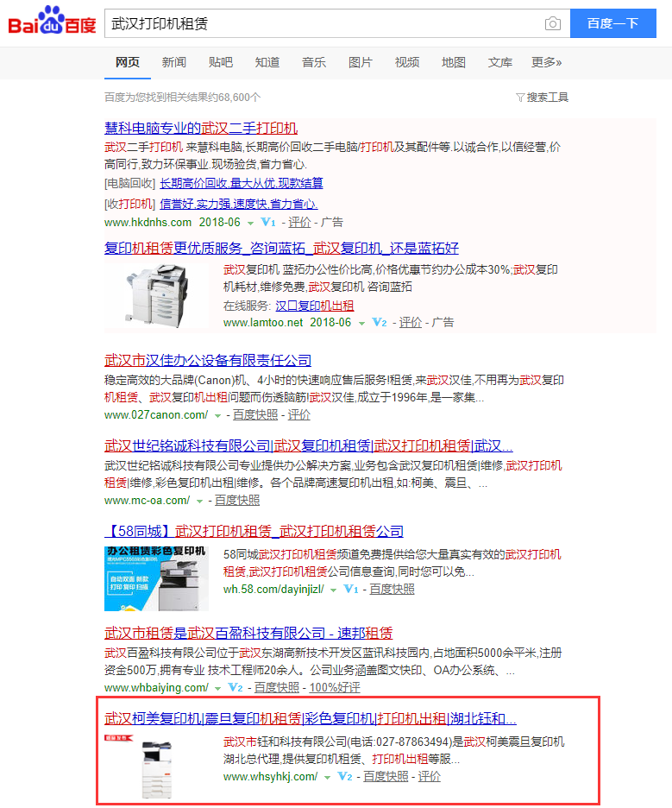Click URL www.mc-oa.com/
Image resolution: width=672 pixels, height=808 pixels.
pos(147,501)
